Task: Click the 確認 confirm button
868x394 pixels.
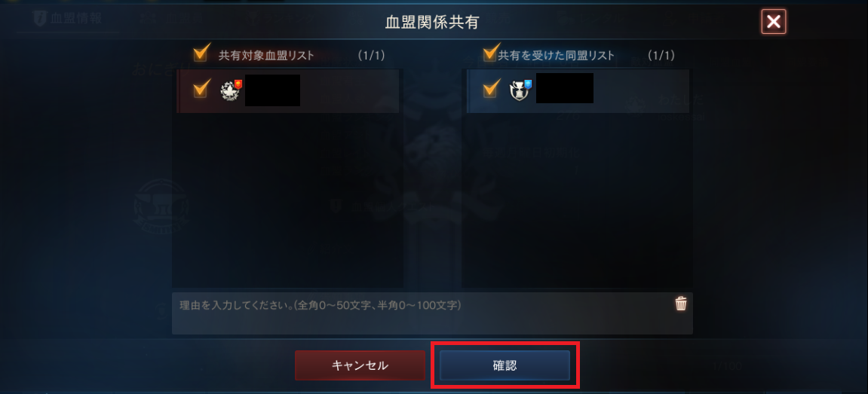Action: (x=505, y=365)
